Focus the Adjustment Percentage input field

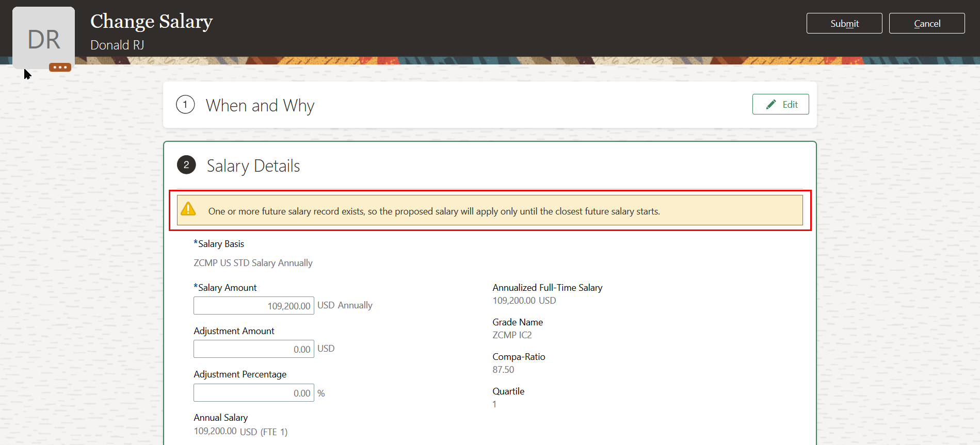tap(254, 393)
